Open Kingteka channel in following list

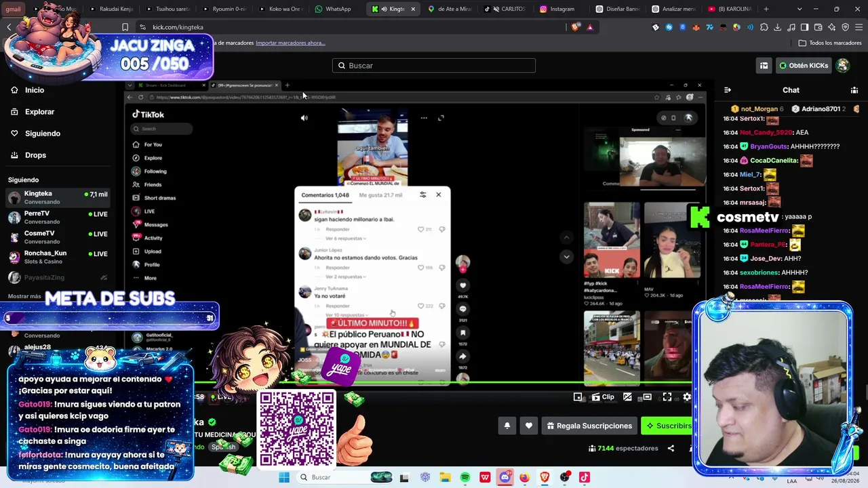58,197
